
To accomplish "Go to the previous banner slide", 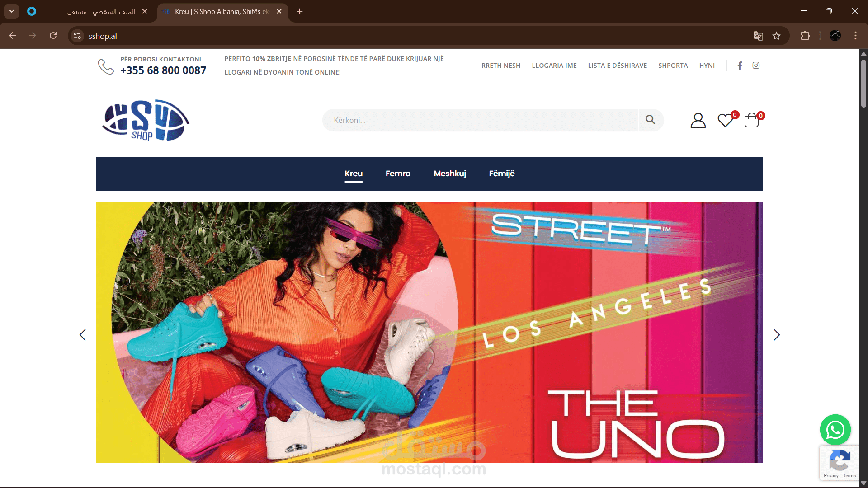I will point(83,335).
